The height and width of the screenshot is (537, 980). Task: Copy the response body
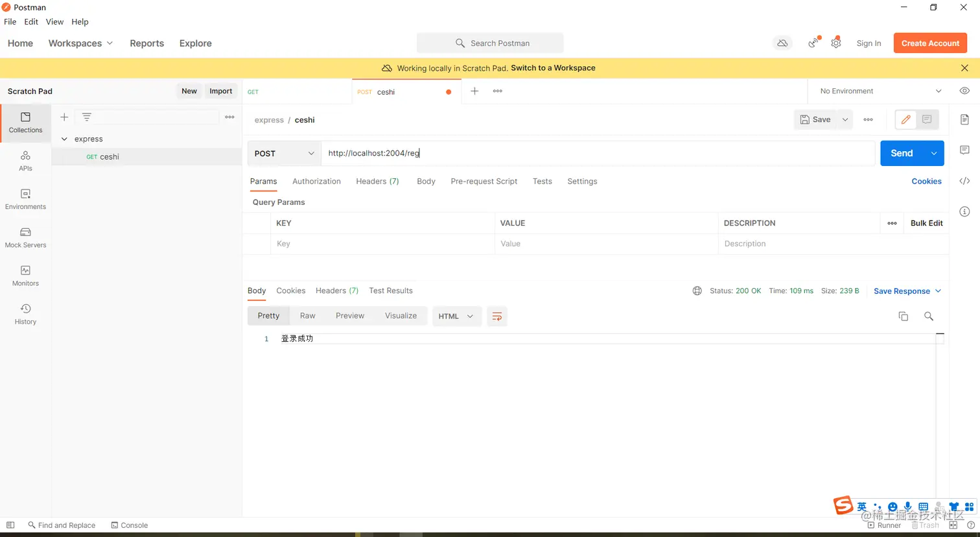[x=903, y=316]
